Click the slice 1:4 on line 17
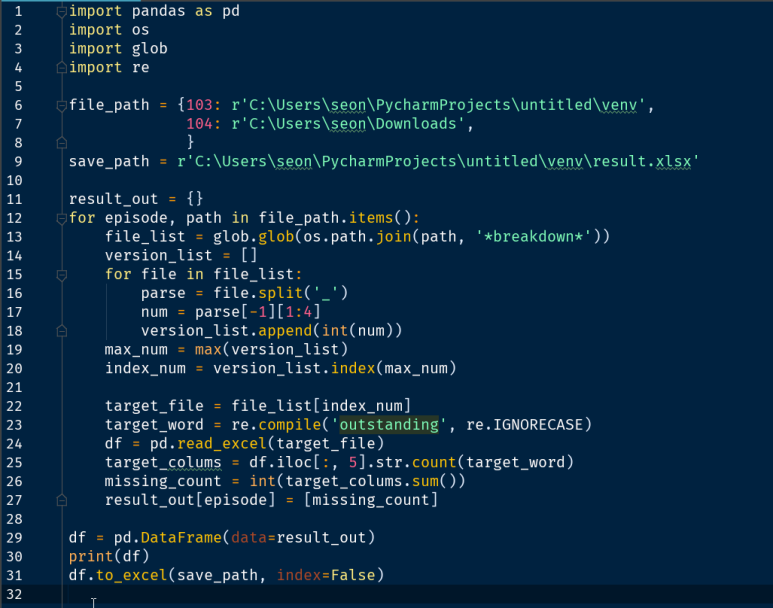Image resolution: width=773 pixels, height=608 pixels. 298,312
